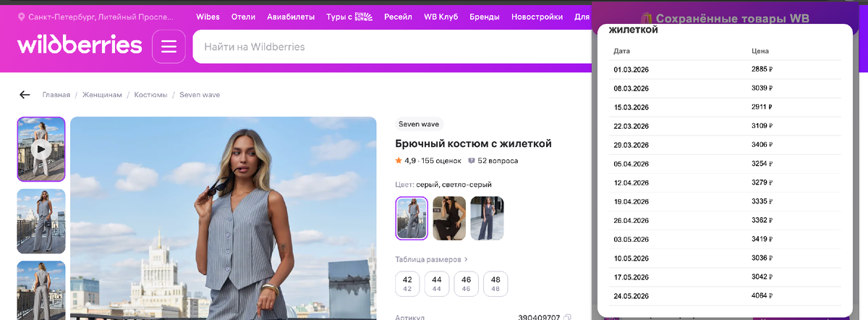Click the Дата column header
The width and height of the screenshot is (868, 320).
[621, 51]
